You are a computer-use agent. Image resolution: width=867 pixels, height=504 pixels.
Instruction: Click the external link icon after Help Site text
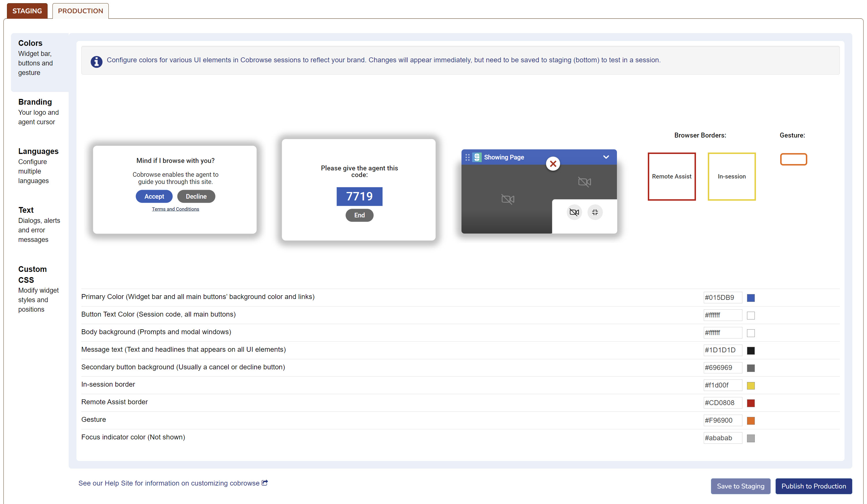(x=264, y=483)
